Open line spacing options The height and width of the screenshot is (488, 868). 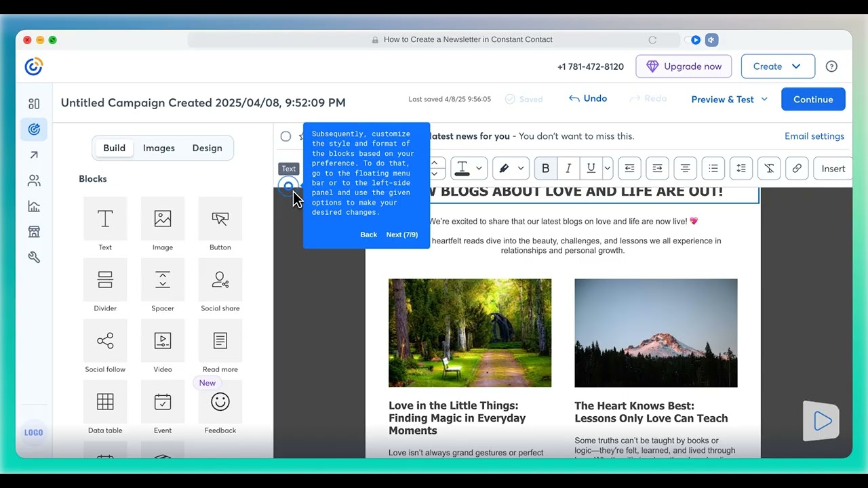[741, 168]
